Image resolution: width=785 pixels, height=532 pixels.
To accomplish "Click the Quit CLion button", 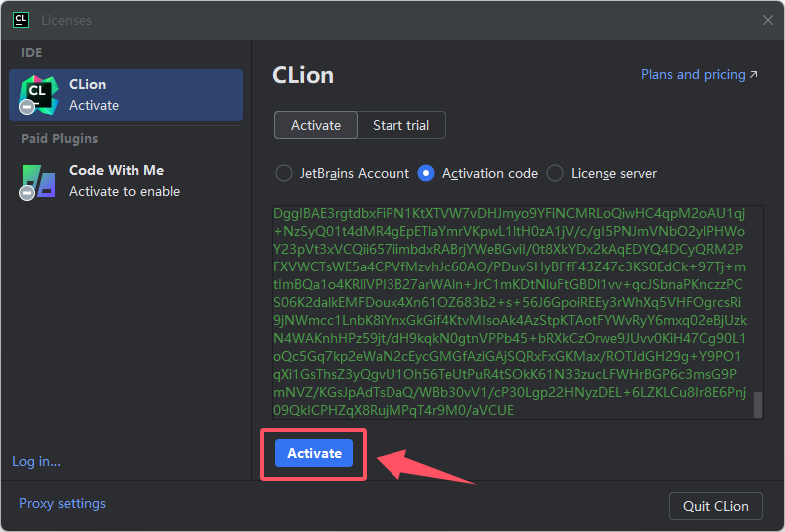I will [715, 506].
